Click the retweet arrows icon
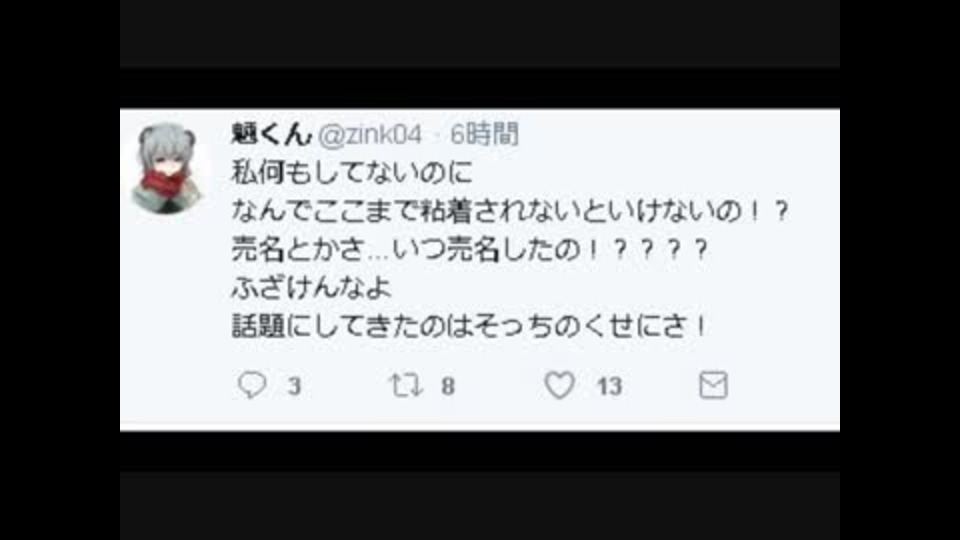This screenshot has height=540, width=960. 406,385
